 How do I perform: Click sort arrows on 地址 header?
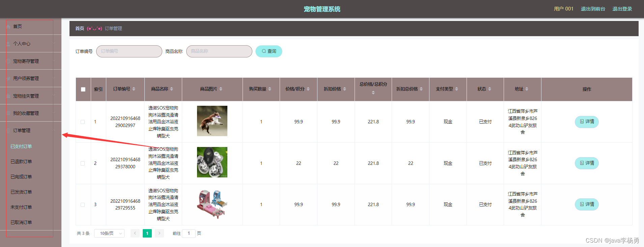pyautogui.click(x=527, y=89)
